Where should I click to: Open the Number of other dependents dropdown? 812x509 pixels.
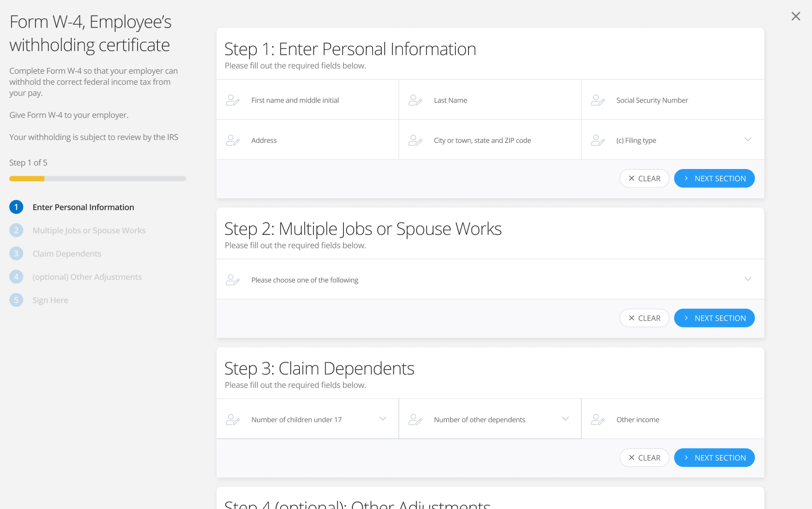565,418
